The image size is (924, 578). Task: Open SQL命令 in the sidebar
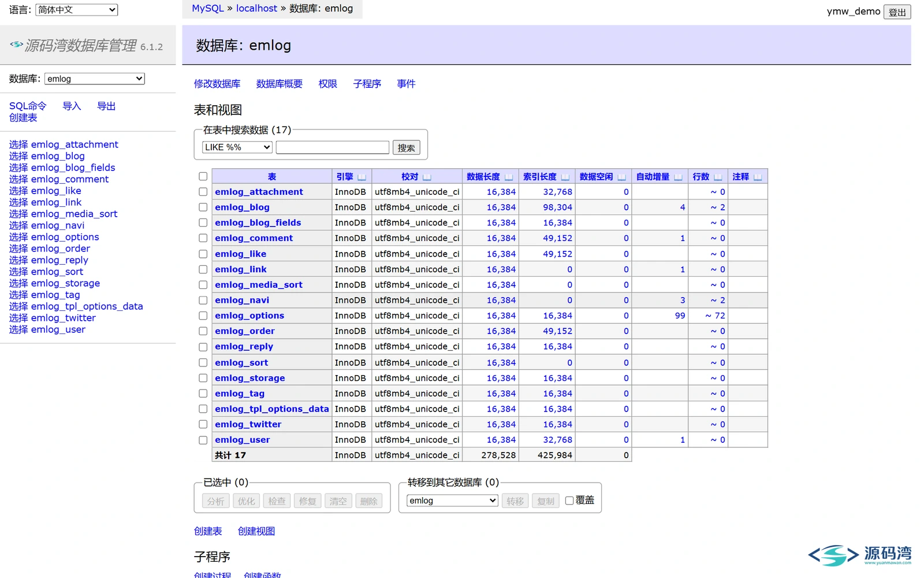pyautogui.click(x=28, y=106)
